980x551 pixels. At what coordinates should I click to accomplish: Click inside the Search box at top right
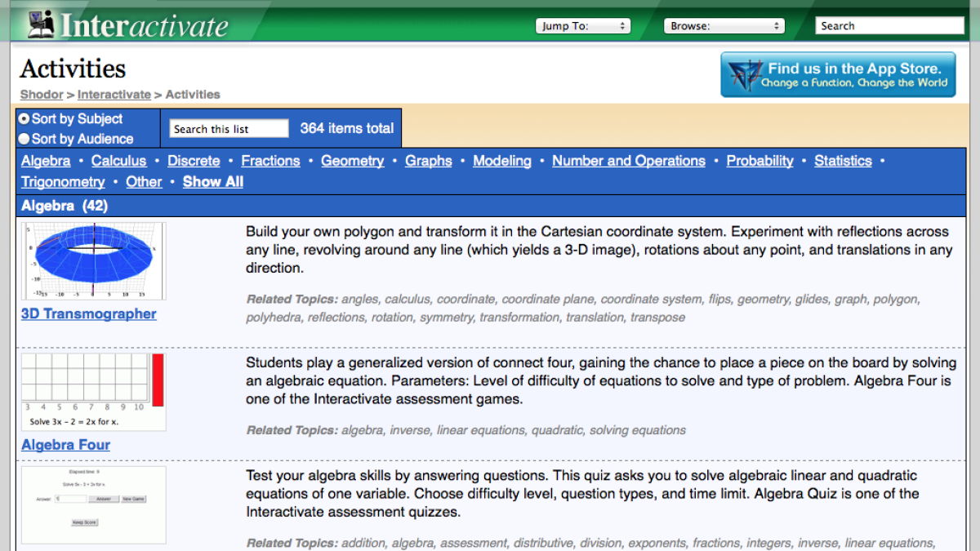(x=889, y=25)
